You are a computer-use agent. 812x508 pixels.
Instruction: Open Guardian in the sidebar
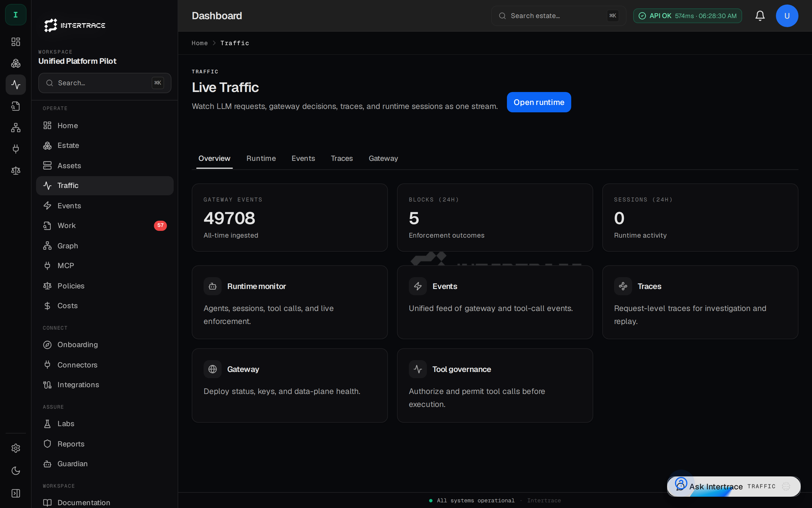(105, 464)
